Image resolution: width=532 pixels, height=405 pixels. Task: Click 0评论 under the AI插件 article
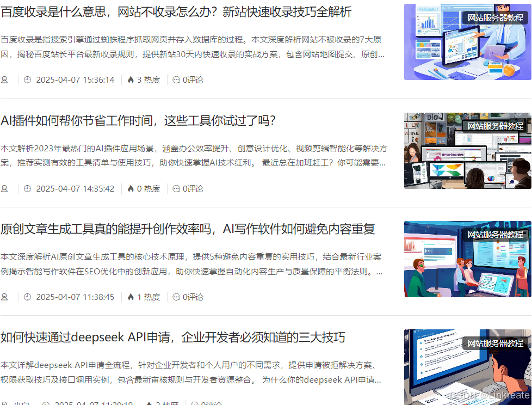[x=193, y=188]
